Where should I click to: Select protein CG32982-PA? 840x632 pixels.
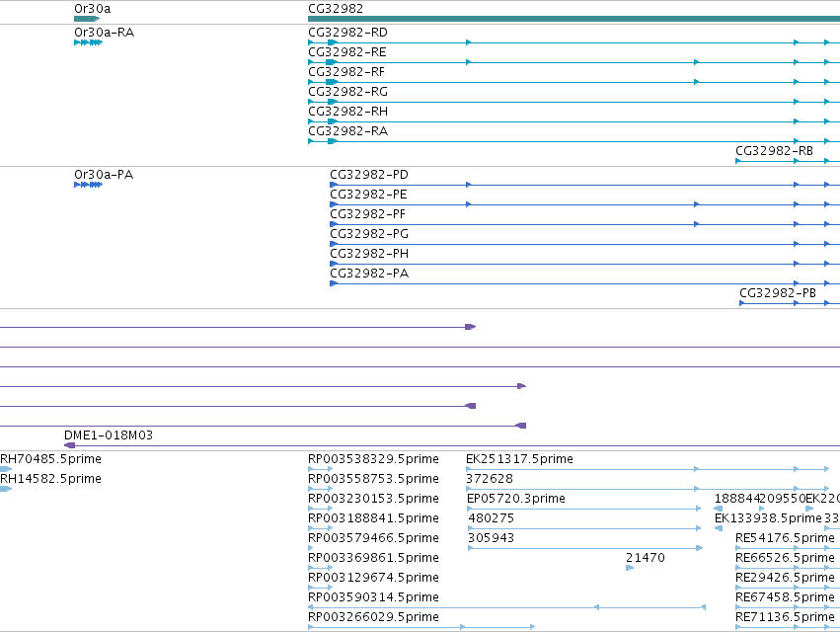pos(369,274)
